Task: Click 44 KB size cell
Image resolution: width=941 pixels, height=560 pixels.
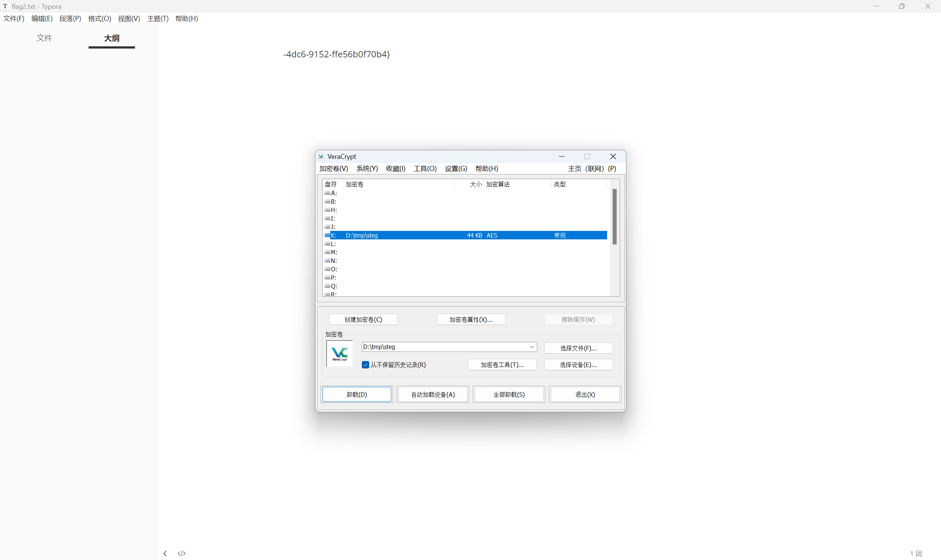Action: click(474, 235)
